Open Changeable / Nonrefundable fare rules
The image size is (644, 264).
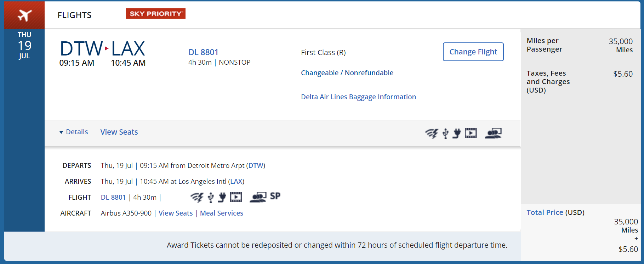tap(347, 73)
